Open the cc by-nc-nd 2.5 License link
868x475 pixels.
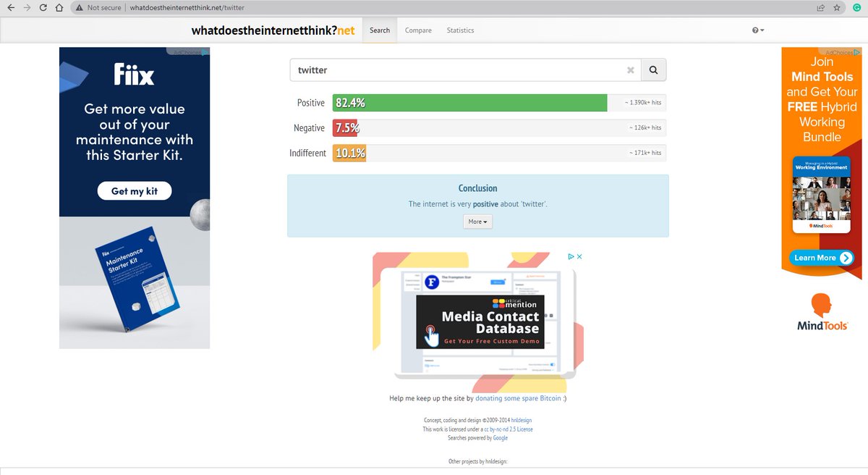coord(508,429)
